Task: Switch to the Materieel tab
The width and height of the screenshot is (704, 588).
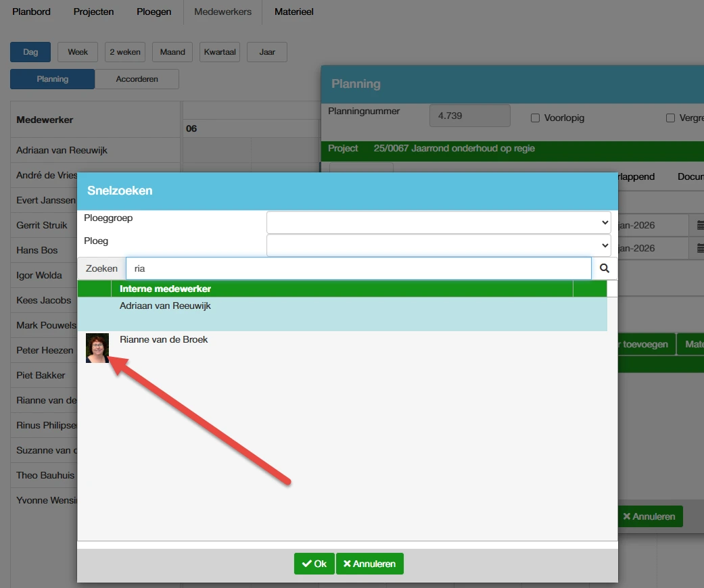Action: click(x=294, y=11)
